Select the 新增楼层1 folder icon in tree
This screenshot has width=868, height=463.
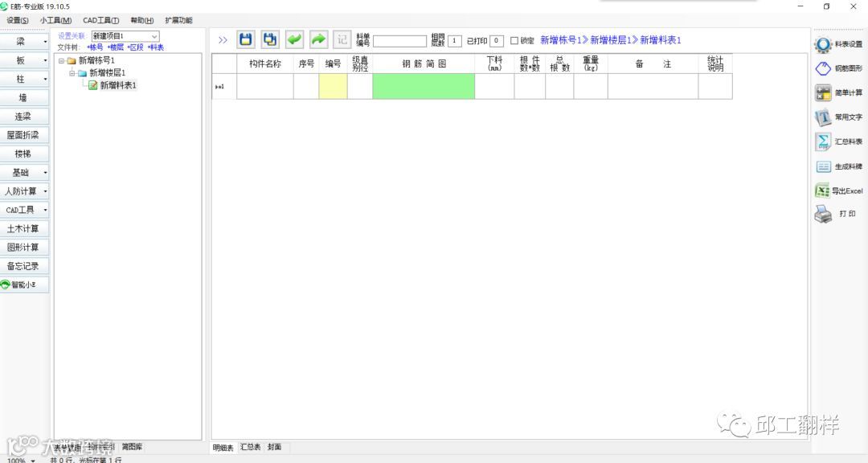coord(83,73)
